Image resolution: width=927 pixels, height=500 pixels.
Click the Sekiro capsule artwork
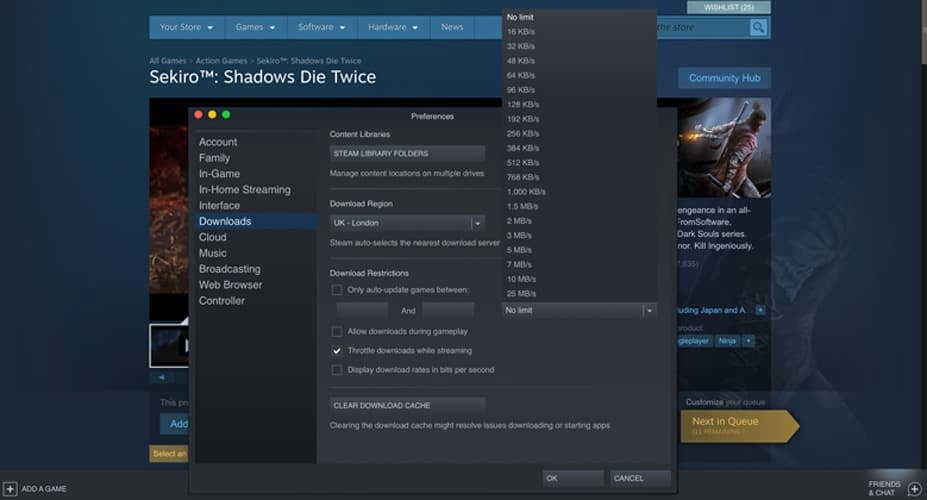pos(724,148)
